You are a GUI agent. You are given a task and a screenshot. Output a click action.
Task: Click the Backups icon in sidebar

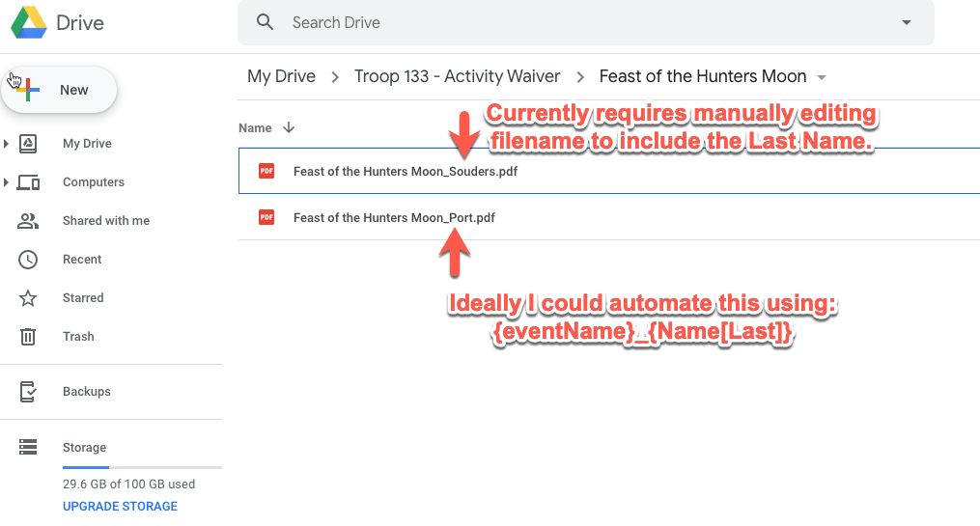28,392
